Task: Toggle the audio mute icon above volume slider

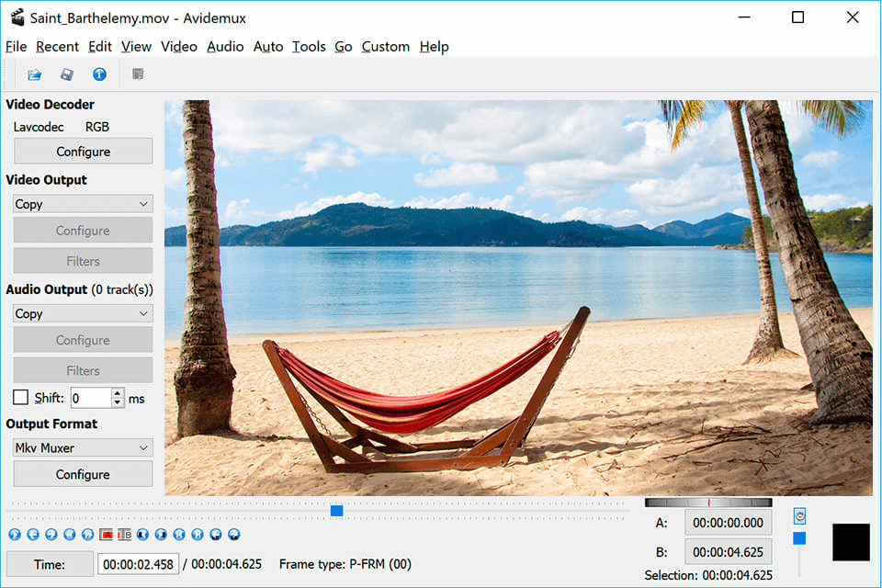Action: (799, 516)
